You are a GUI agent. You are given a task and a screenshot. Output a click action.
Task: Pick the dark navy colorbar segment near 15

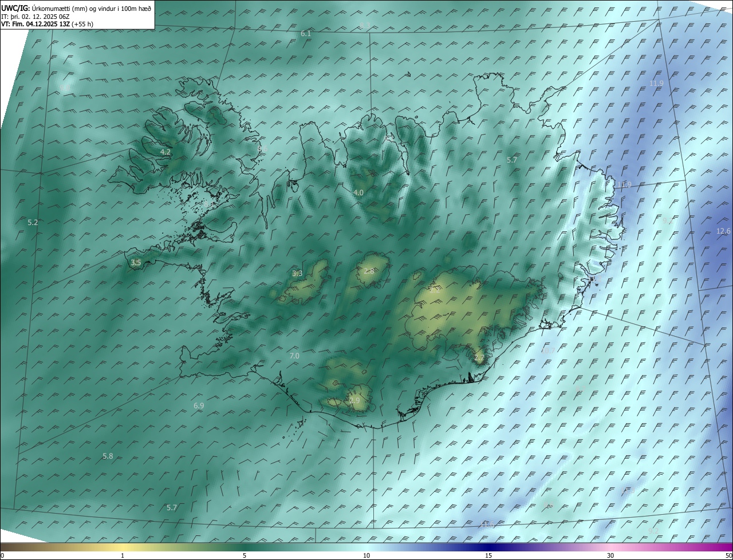point(488,547)
